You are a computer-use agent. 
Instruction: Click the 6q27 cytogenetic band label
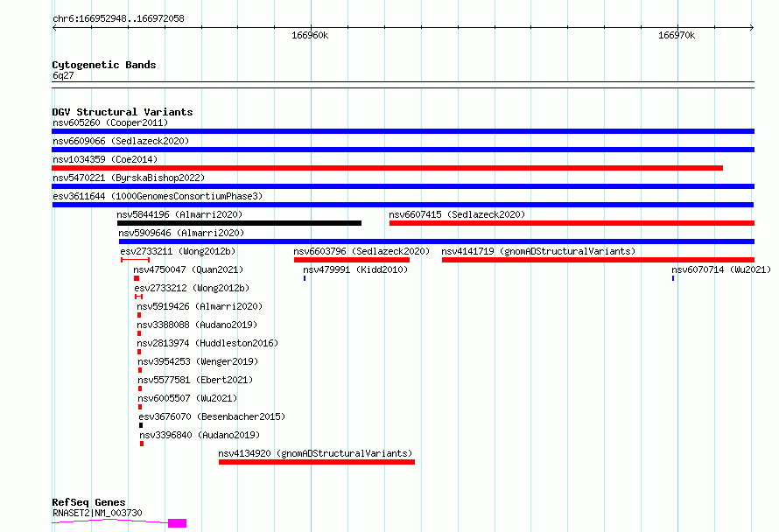pos(63,75)
